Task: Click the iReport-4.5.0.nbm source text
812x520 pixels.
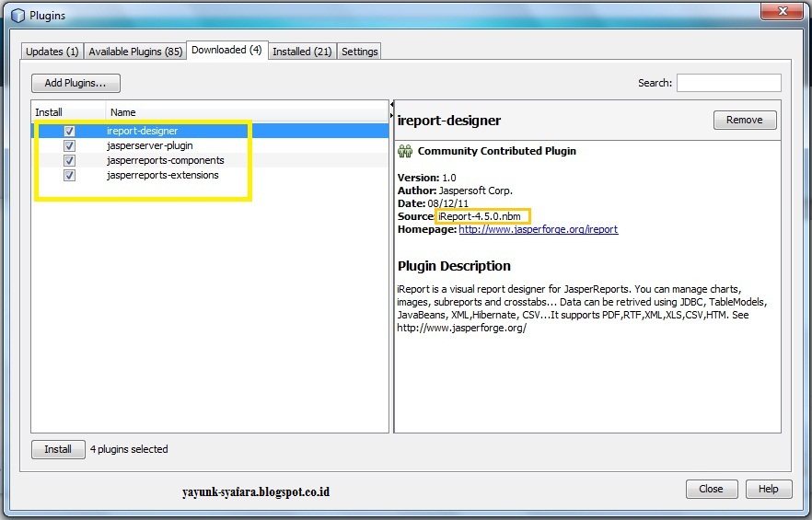Action: (480, 216)
